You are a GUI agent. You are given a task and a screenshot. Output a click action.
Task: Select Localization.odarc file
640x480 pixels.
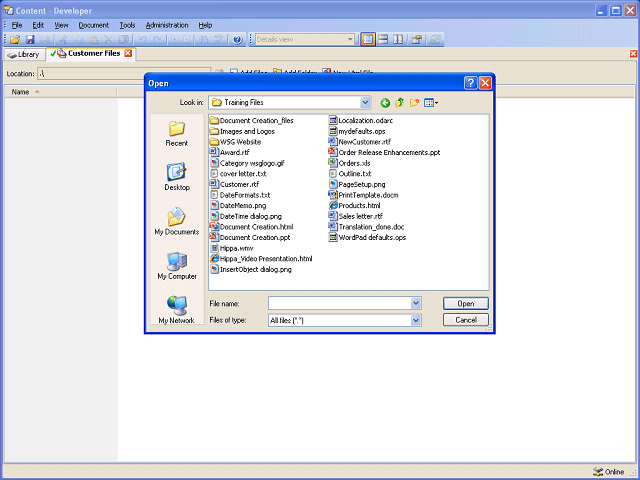[361, 121]
